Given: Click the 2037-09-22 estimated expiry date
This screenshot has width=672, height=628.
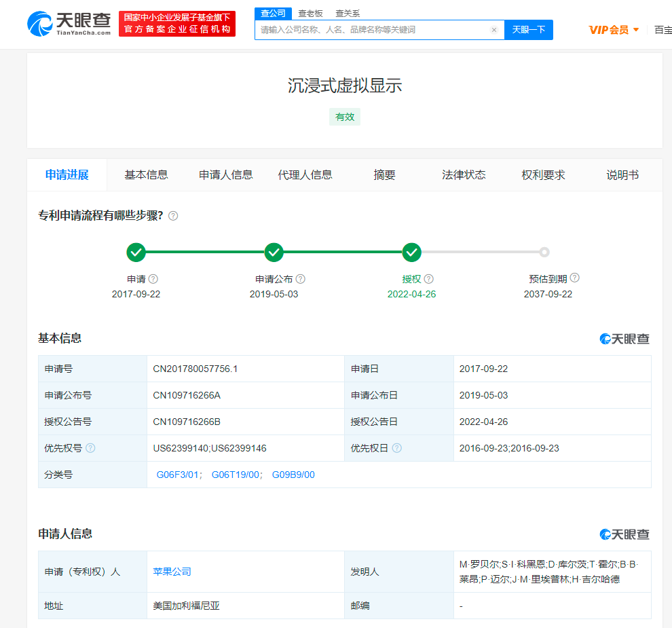Looking at the screenshot, I should point(548,294).
